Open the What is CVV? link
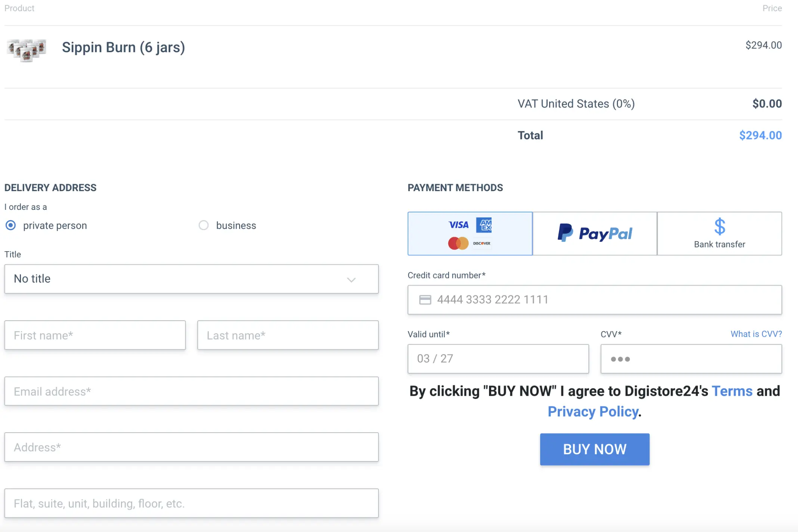 [x=756, y=334]
